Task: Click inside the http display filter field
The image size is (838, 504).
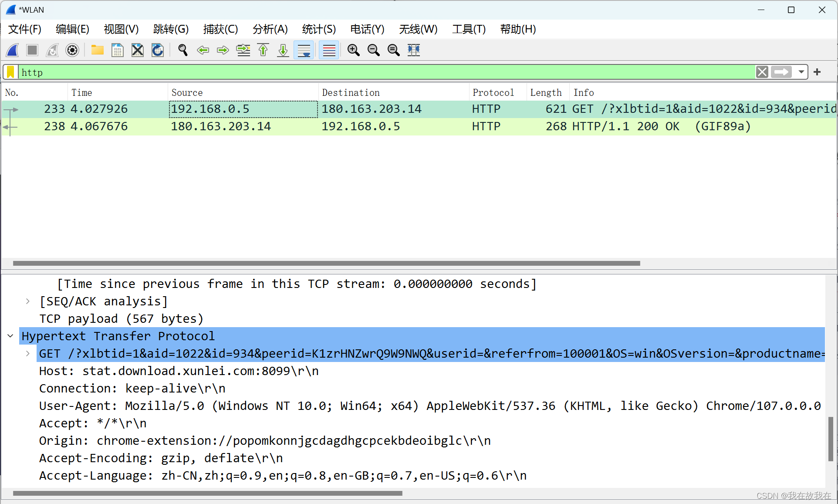Action: pyautogui.click(x=174, y=72)
